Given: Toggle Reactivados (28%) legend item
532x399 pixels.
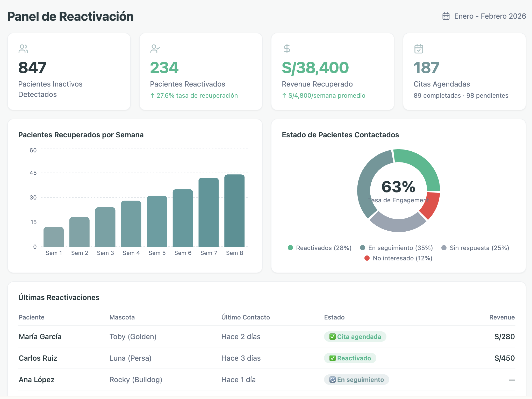Looking at the screenshot, I should pyautogui.click(x=320, y=248).
